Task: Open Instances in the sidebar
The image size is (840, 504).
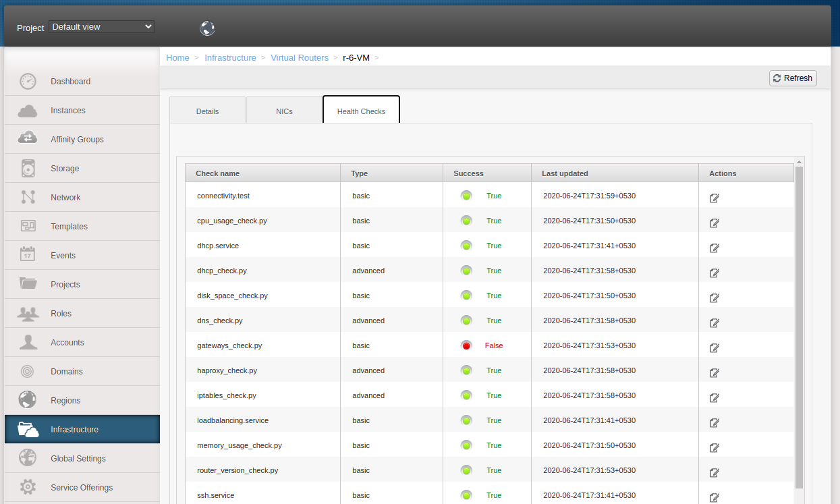Action: pyautogui.click(x=82, y=111)
